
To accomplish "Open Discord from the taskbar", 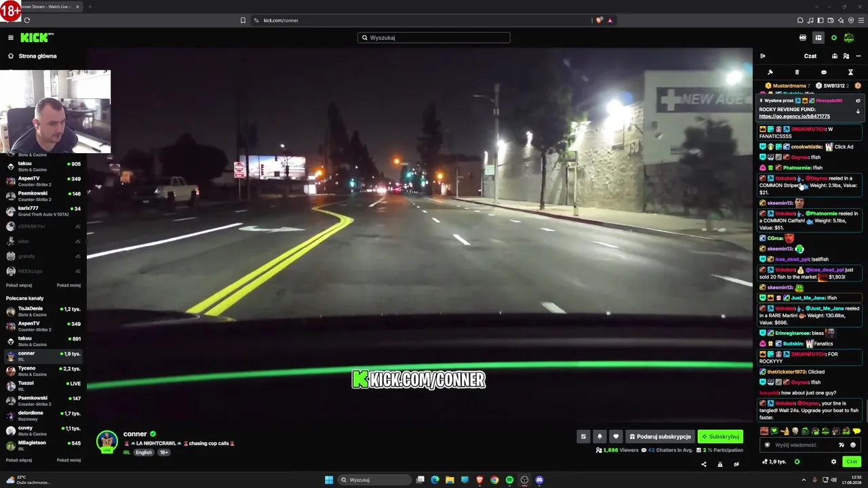I will coord(539,480).
